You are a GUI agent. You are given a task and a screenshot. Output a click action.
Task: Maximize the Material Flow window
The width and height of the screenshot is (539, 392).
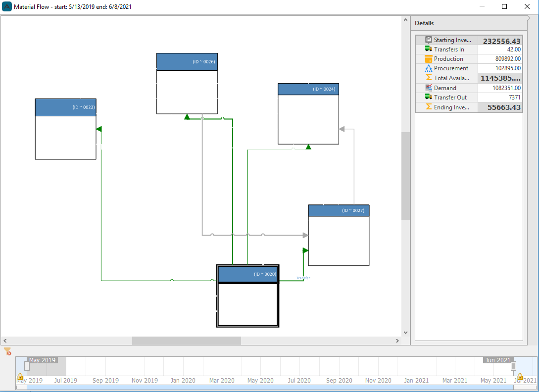(504, 6)
